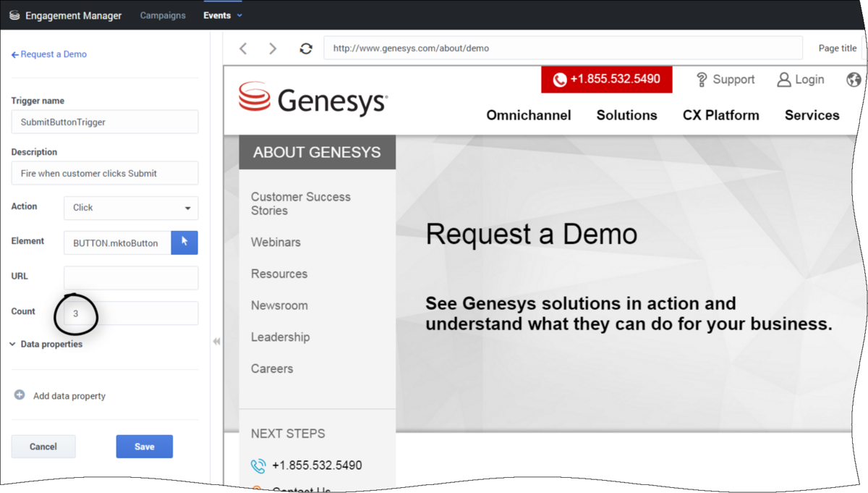
Task: Click the plus icon for Add data property
Action: (x=20, y=395)
